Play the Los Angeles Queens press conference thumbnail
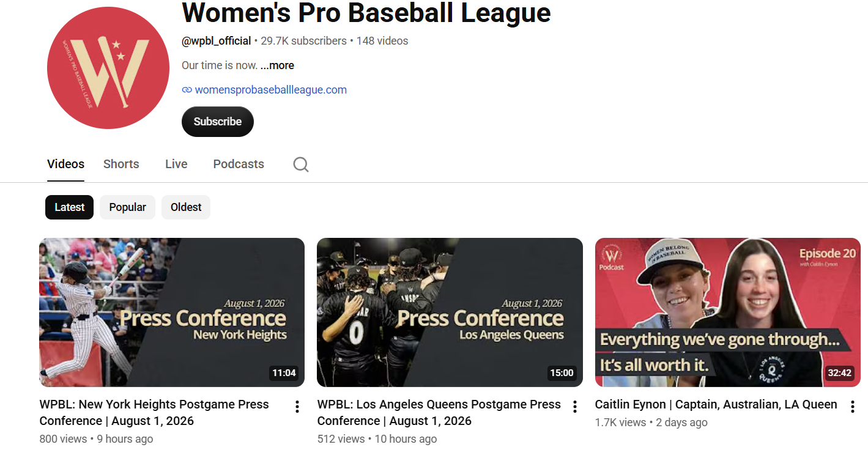868x458 pixels. coord(450,312)
